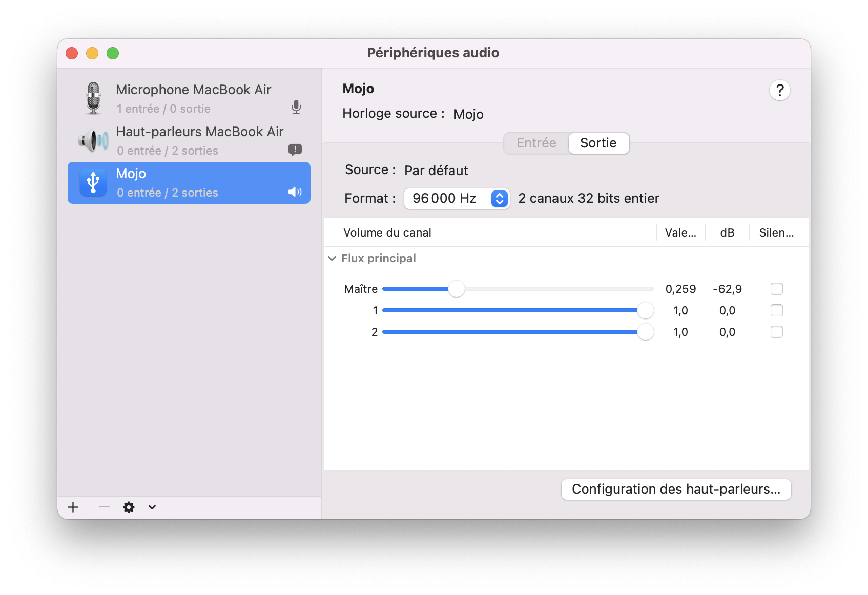Click the Source value 'Par défaut'
Viewport: 868px width, 595px height.
pyautogui.click(x=436, y=171)
